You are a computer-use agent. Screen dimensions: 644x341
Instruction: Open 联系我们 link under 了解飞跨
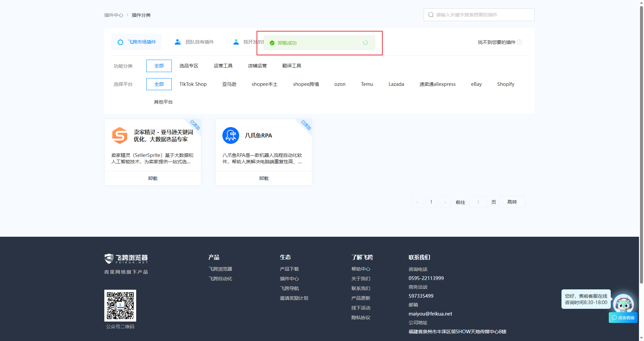[361, 288]
